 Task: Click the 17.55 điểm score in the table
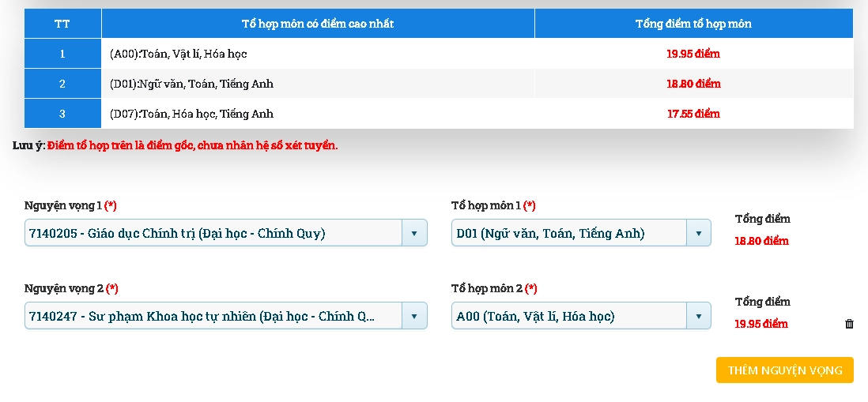(693, 114)
